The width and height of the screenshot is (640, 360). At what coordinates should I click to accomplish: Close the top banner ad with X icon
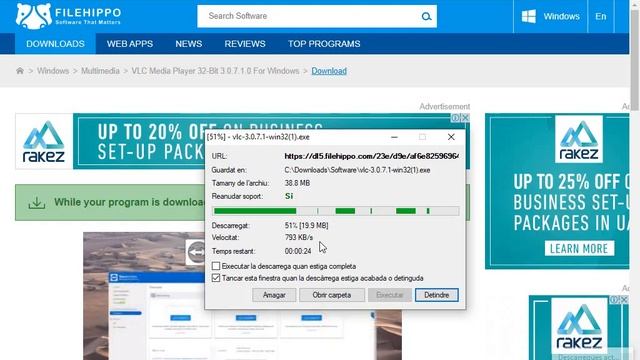click(465, 118)
